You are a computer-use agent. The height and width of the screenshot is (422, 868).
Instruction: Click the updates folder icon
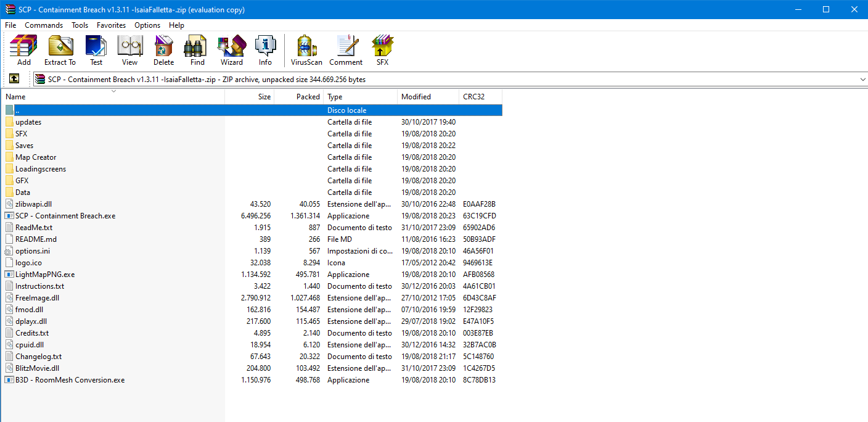pyautogui.click(x=9, y=122)
